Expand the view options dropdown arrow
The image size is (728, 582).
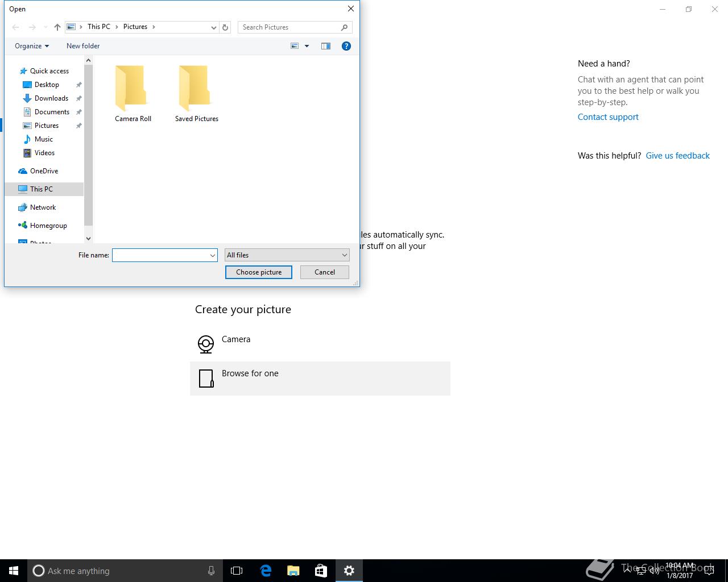tap(307, 46)
